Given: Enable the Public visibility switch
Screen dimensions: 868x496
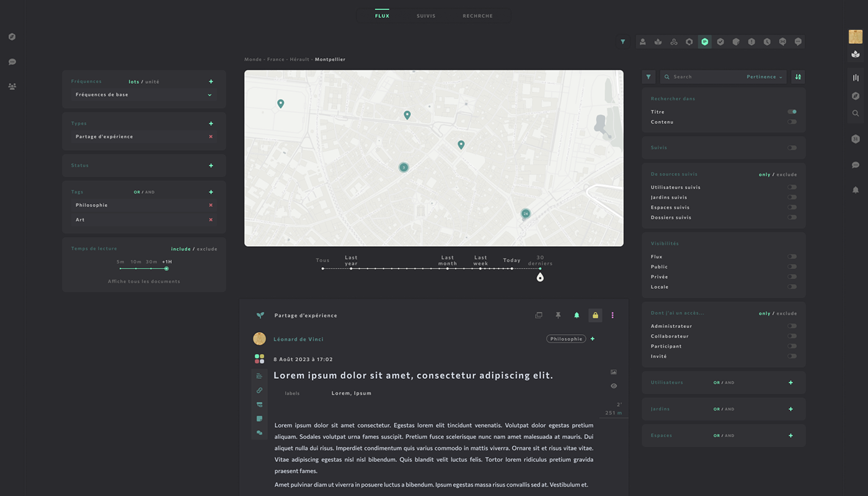Looking at the screenshot, I should tap(792, 267).
